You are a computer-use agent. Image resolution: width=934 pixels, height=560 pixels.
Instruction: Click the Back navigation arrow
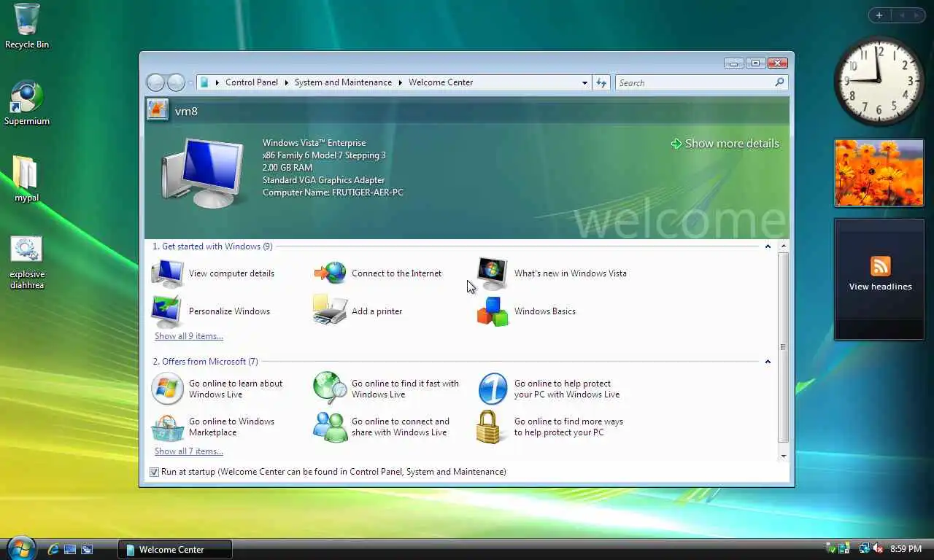pyautogui.click(x=155, y=82)
